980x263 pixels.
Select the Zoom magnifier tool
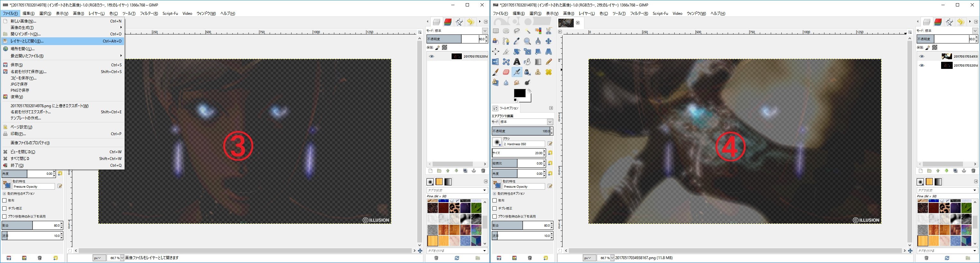[x=527, y=41]
